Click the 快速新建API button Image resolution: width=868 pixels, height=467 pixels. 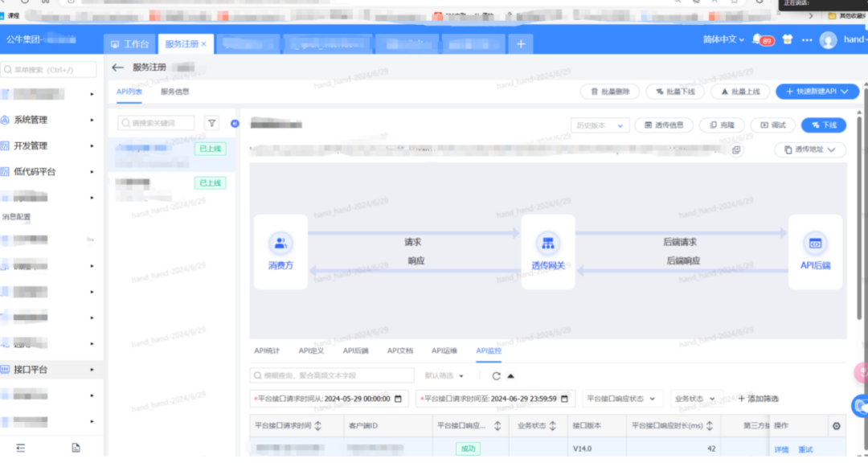pyautogui.click(x=817, y=92)
